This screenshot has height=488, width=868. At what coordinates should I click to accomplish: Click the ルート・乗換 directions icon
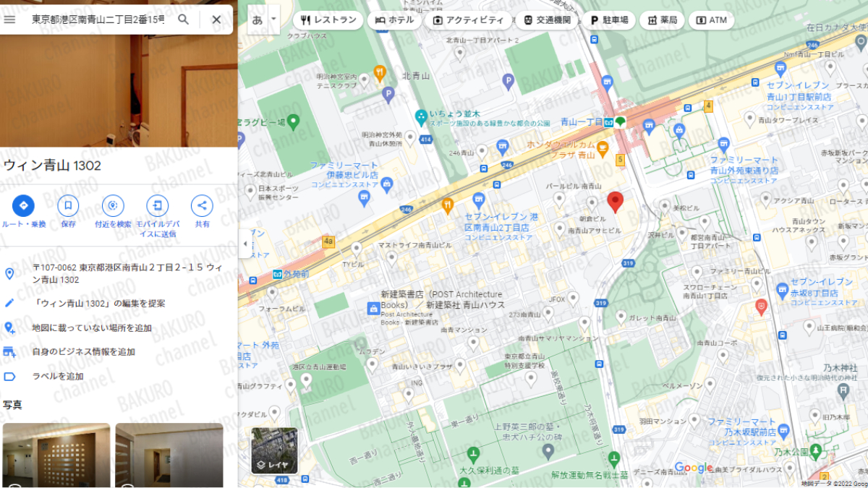pos(23,206)
